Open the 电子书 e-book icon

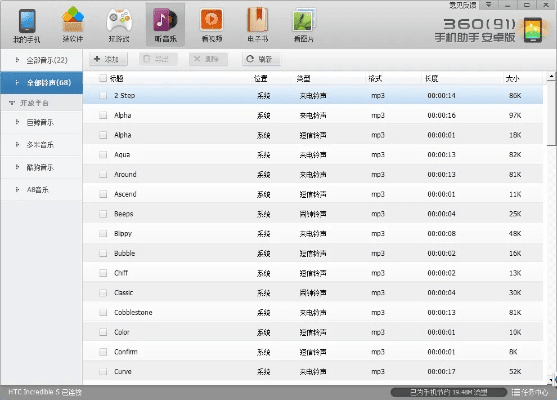258,20
